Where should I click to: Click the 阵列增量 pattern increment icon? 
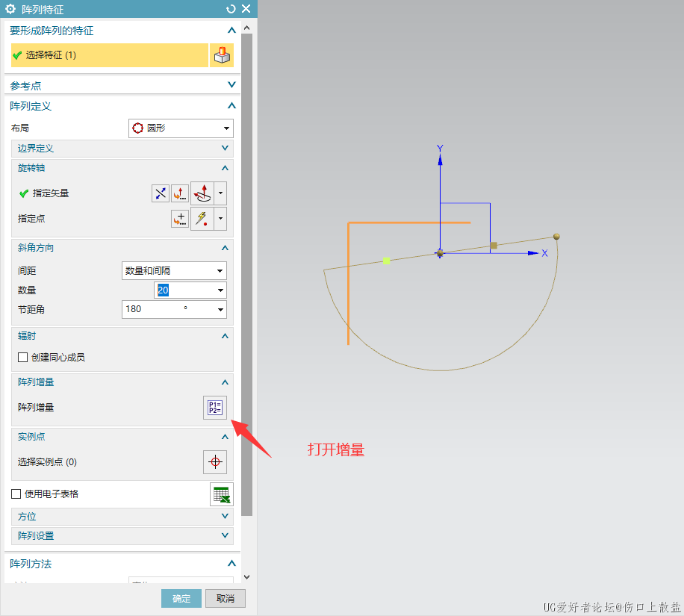tap(215, 408)
